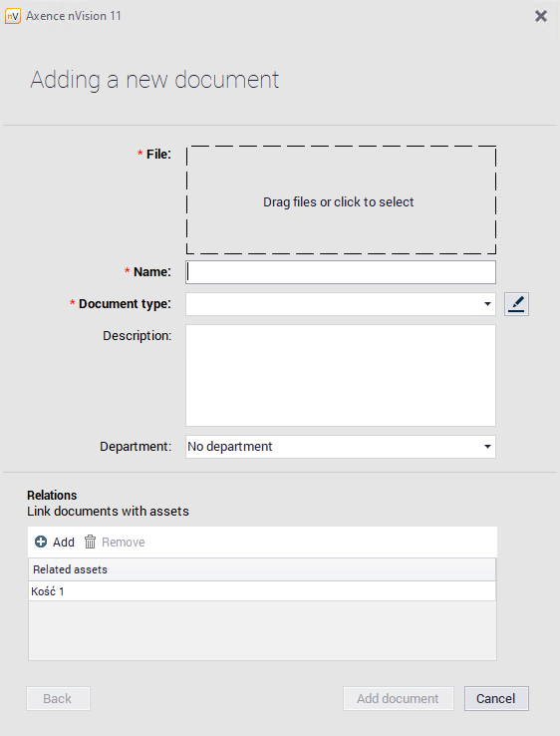This screenshot has height=736, width=560.
Task: Click the trash bin icon for Remove
Action: click(90, 542)
